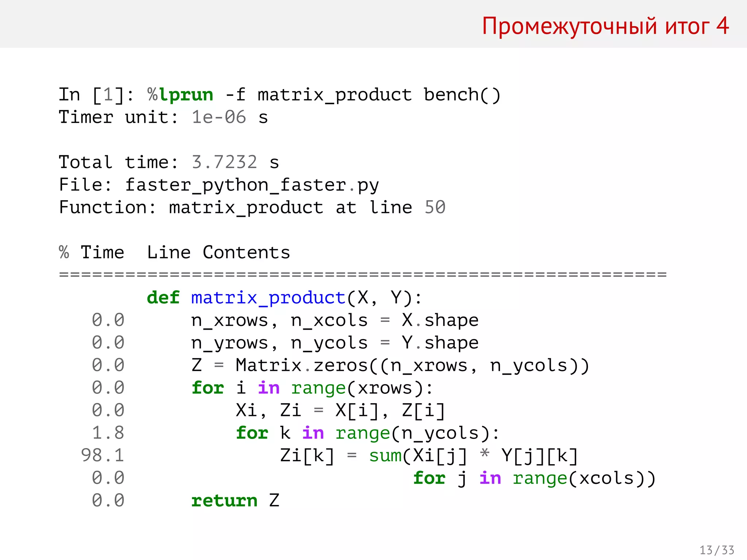Click the 'Zi[k] = sum(Xi[j] * Y[j][k]' line
The image size is (747, 560).
tap(429, 456)
